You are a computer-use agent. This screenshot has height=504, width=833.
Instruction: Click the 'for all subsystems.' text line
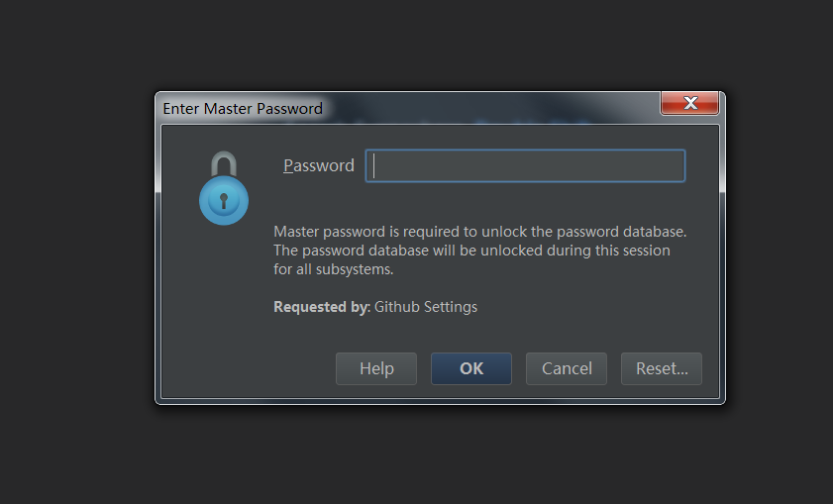pos(334,269)
